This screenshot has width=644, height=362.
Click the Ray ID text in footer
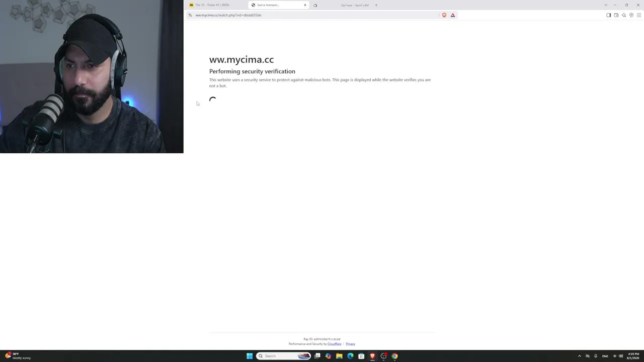[322, 339]
